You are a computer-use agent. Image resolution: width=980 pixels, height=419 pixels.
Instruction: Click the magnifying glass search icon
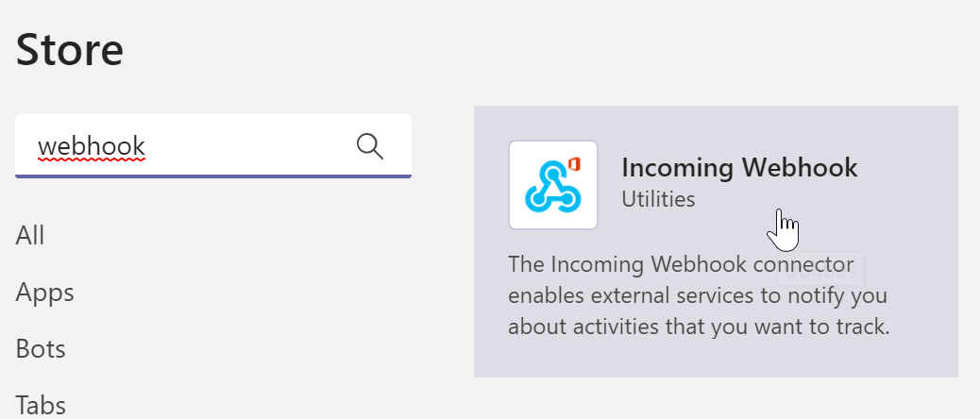click(369, 146)
